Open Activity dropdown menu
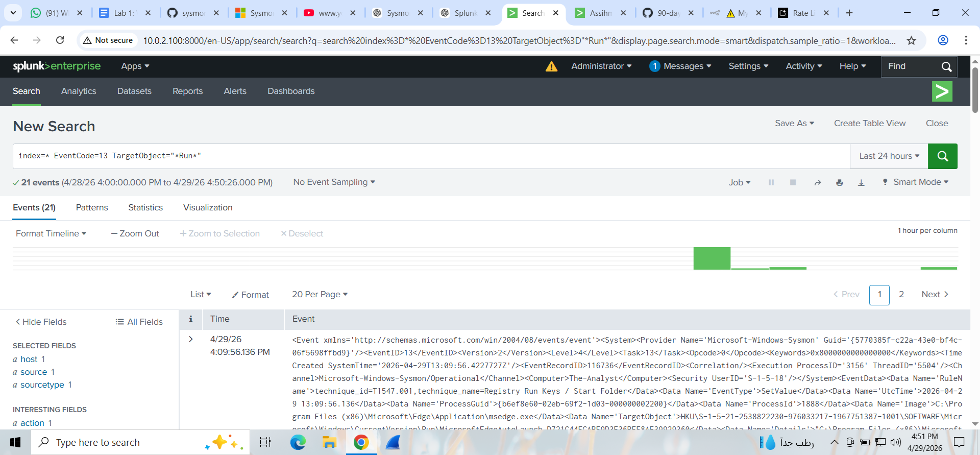Viewport: 980px width, 455px height. click(804, 66)
